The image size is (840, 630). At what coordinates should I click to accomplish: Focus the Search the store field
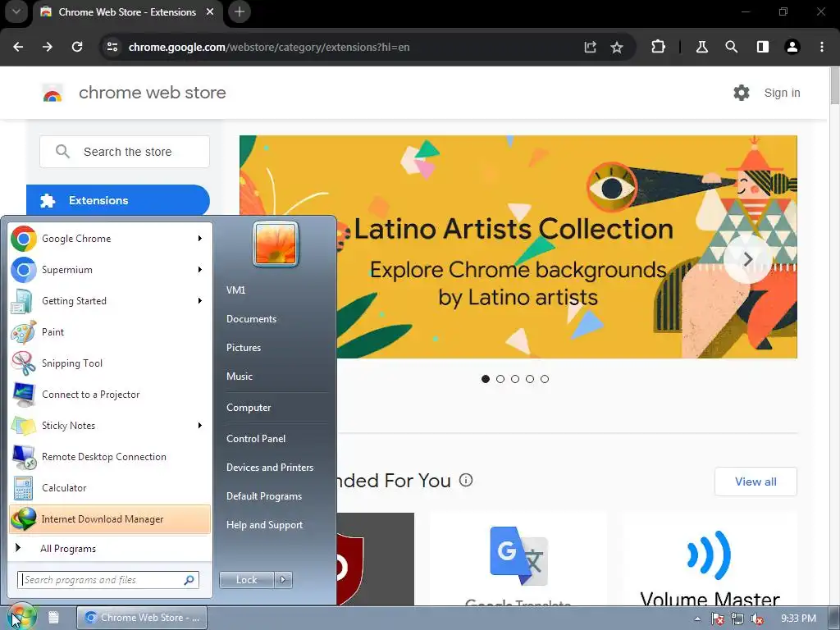point(125,152)
